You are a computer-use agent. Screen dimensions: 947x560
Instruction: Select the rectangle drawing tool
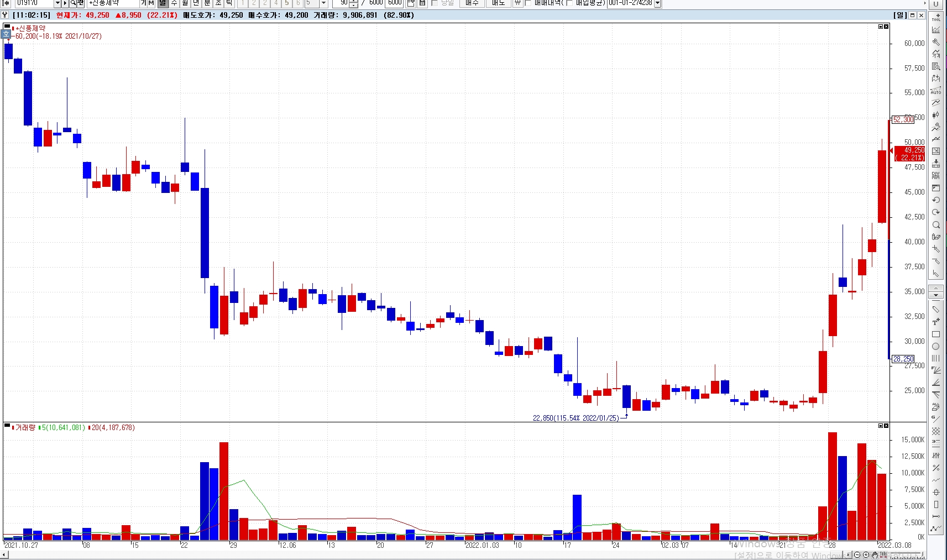(936, 334)
